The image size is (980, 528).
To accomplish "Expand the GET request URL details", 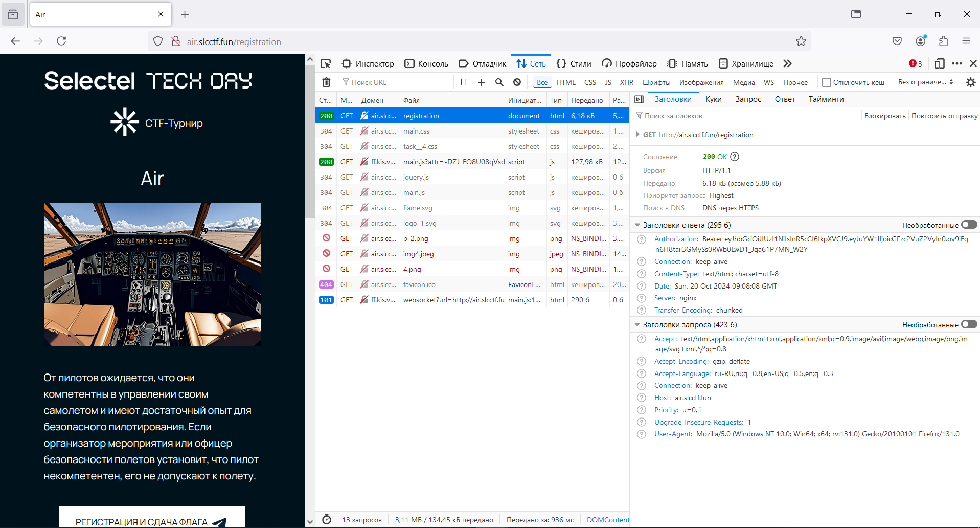I will (637, 135).
